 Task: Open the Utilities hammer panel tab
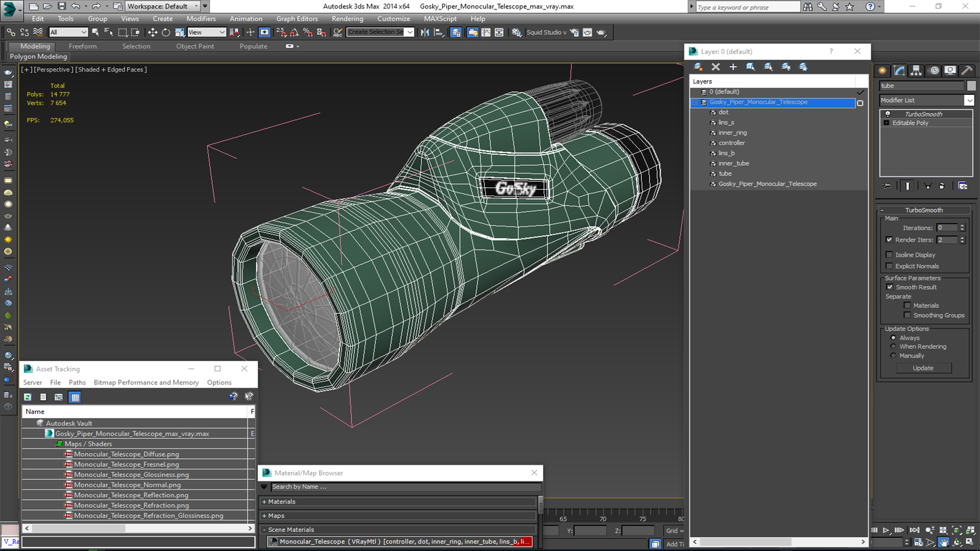pyautogui.click(x=966, y=70)
